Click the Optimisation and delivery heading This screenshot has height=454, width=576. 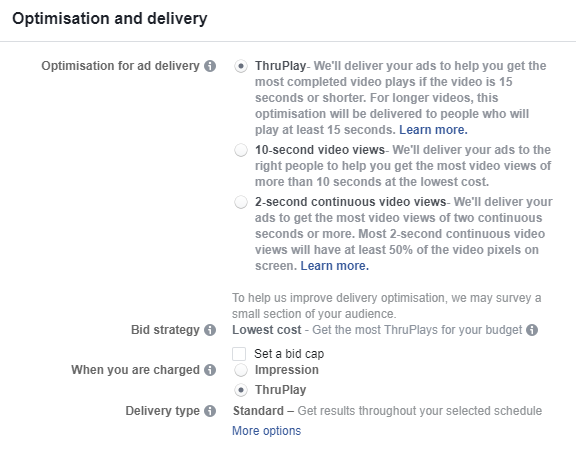point(110,18)
